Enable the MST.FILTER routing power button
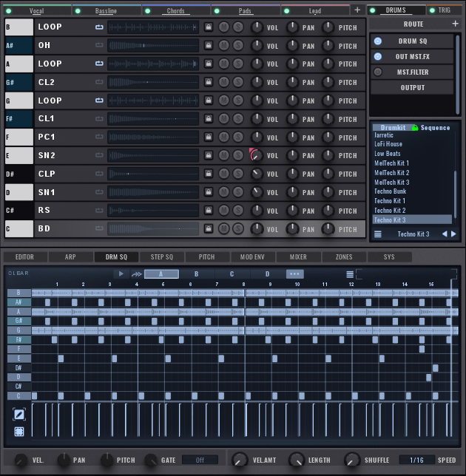466x476 pixels. pyautogui.click(x=378, y=72)
